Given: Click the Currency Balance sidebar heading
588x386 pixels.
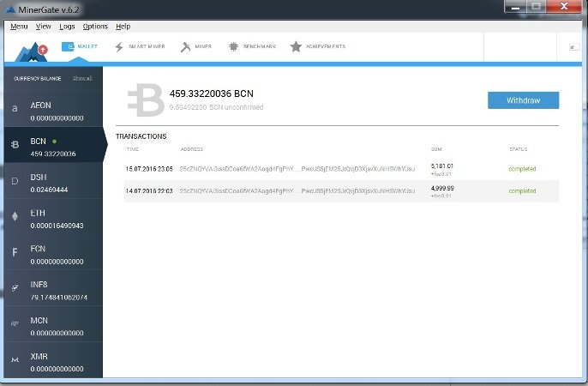Looking at the screenshot, I should [x=37, y=78].
